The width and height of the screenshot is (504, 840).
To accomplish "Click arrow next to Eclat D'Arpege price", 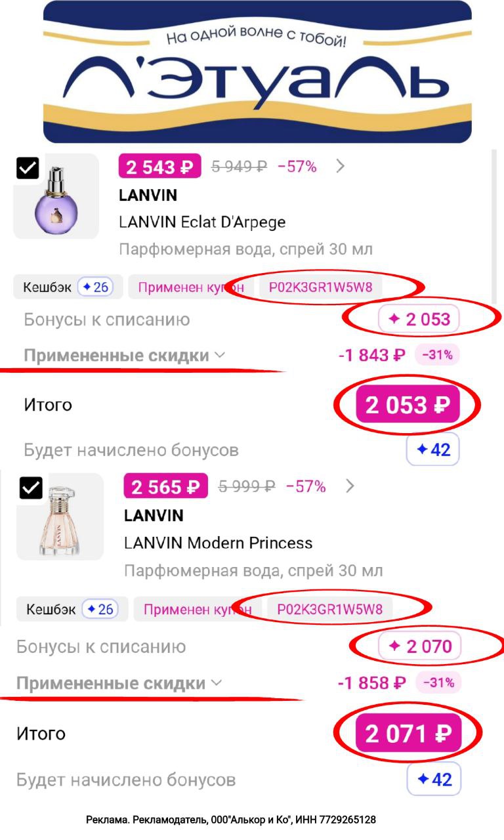I will pos(340,167).
